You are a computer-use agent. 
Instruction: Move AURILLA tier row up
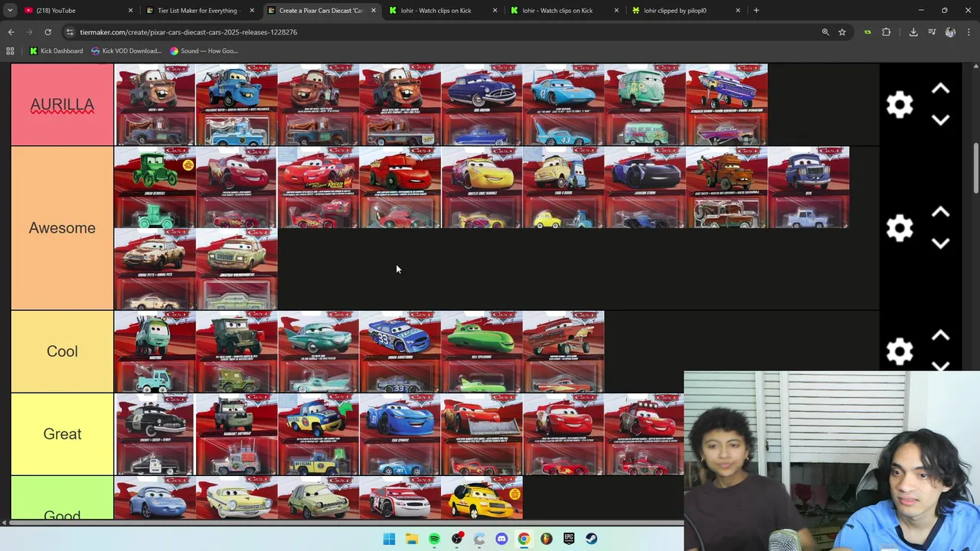940,90
